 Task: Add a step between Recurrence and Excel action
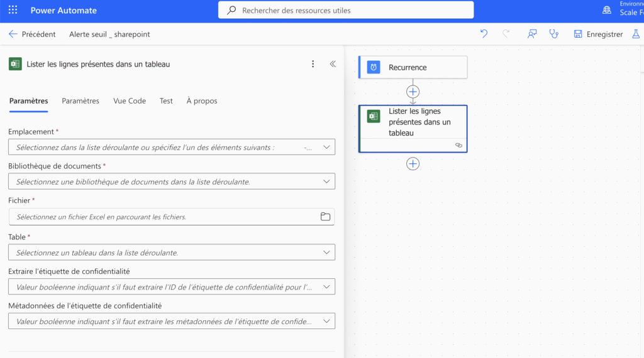click(413, 92)
